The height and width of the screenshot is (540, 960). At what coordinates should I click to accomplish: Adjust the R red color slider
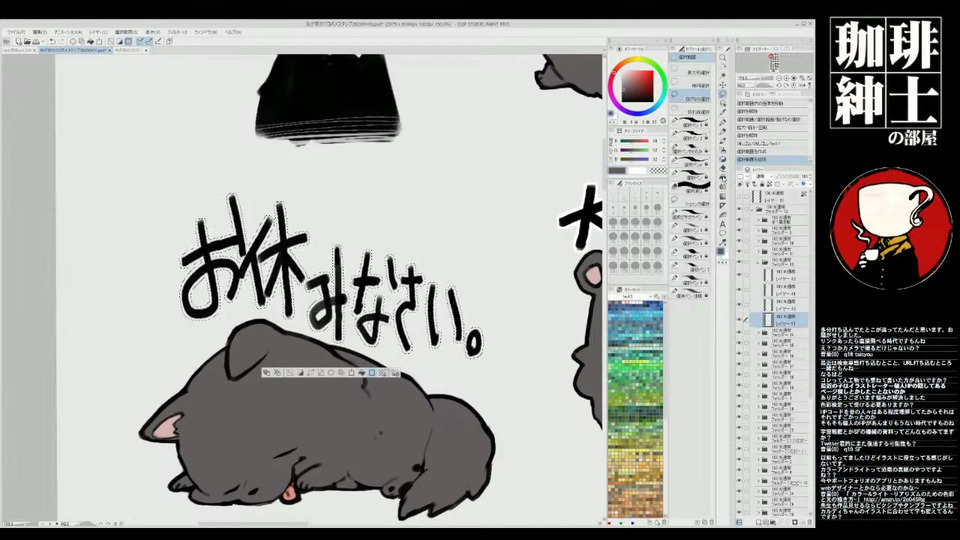634,141
